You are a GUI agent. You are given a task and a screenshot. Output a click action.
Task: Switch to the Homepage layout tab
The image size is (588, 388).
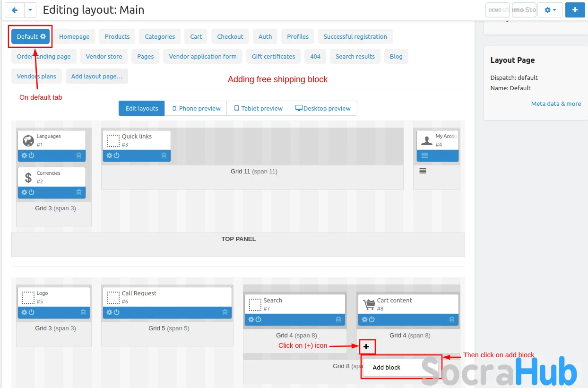click(74, 36)
